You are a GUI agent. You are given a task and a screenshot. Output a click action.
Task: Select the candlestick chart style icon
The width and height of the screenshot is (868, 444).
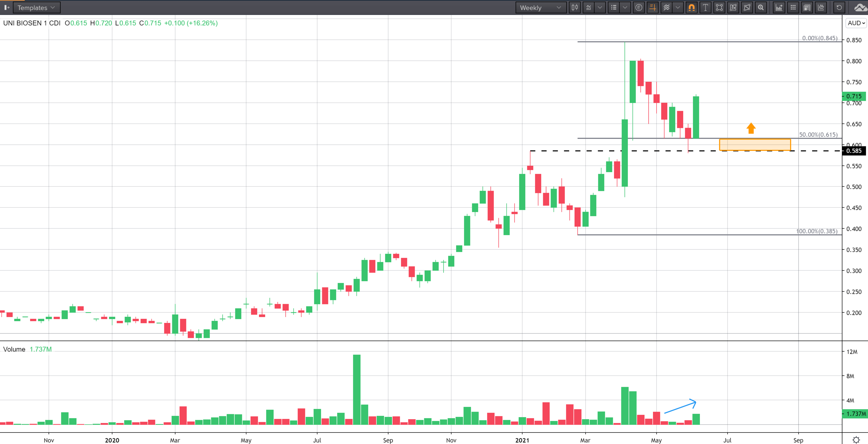(x=575, y=8)
